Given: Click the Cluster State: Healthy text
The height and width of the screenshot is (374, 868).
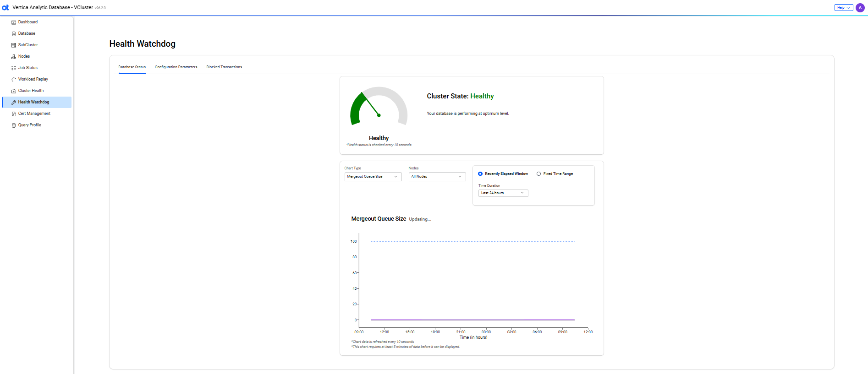Looking at the screenshot, I should point(460,96).
